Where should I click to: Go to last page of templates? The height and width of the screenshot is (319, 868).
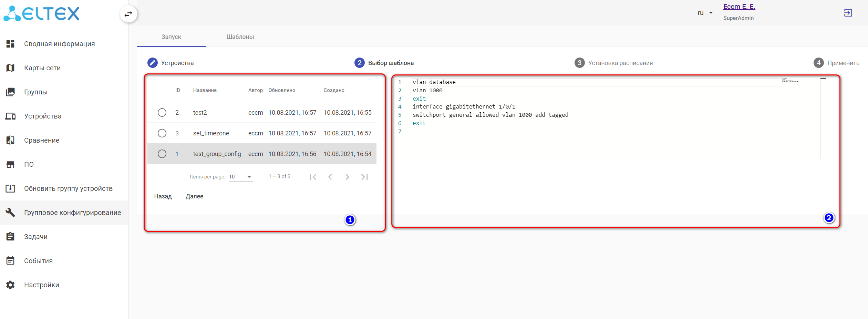pyautogui.click(x=364, y=177)
